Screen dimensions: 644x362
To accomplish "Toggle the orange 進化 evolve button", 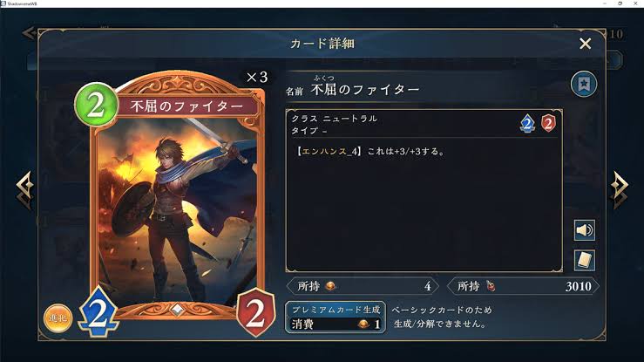I will tap(58, 318).
